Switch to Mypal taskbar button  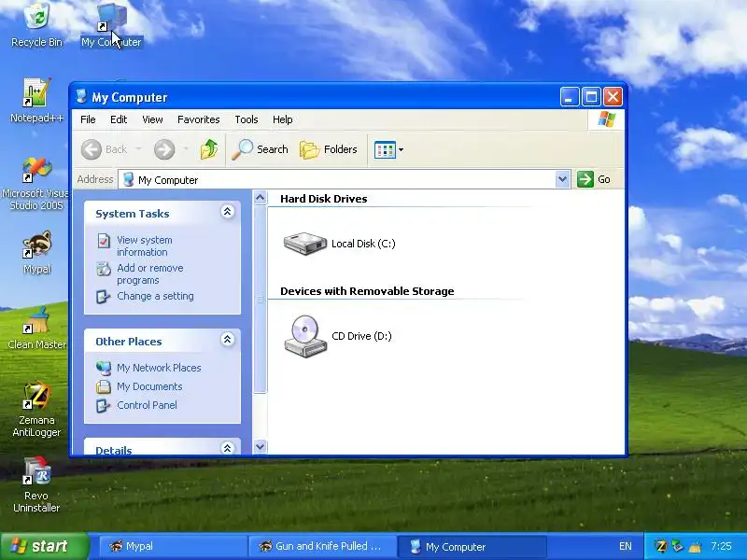(x=173, y=546)
